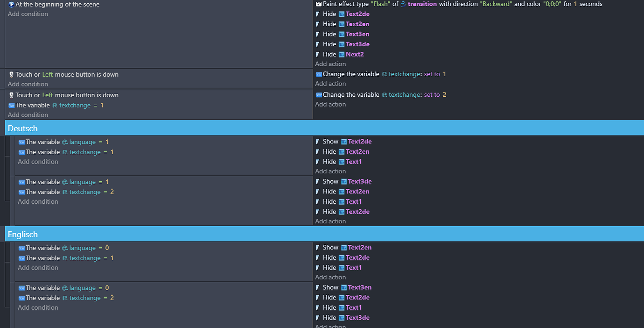
Task: Click the scene-start icon beside "At the beginning of the scene"
Action: (11, 4)
